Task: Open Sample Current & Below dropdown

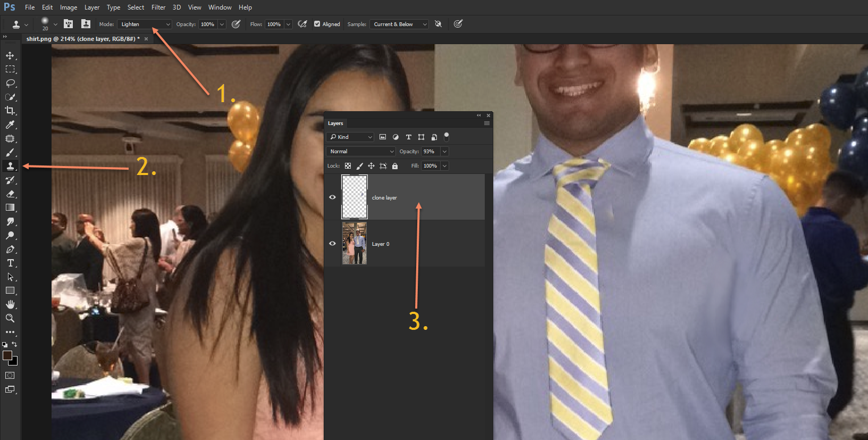Action: 399,24
